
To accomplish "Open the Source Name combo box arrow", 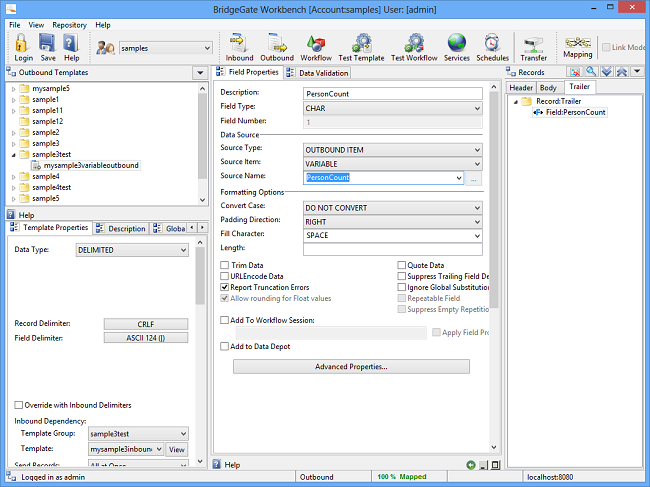I will (459, 178).
